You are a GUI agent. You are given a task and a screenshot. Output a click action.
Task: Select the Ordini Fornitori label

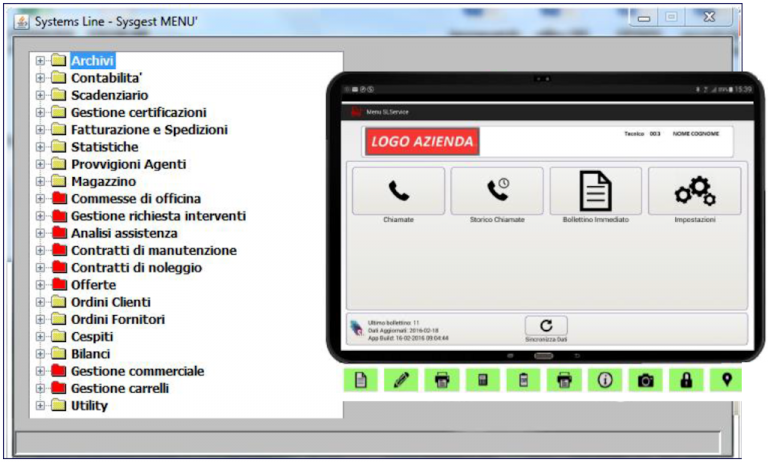(118, 319)
